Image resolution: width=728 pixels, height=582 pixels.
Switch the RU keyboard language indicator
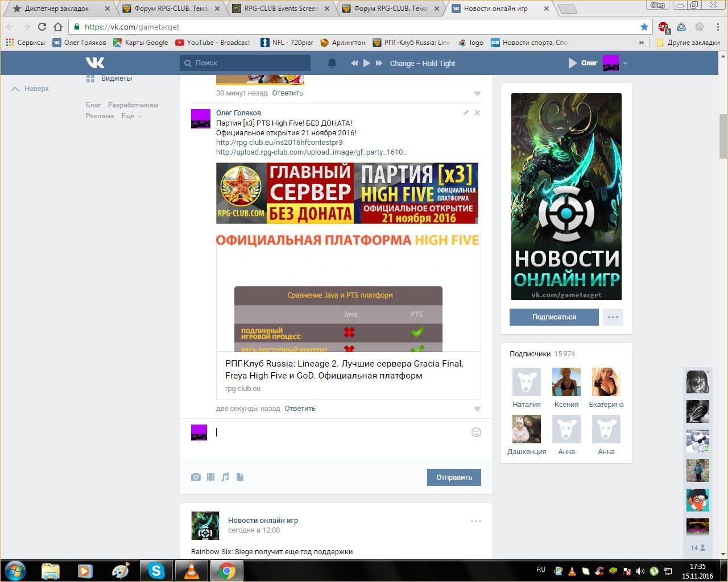(541, 569)
